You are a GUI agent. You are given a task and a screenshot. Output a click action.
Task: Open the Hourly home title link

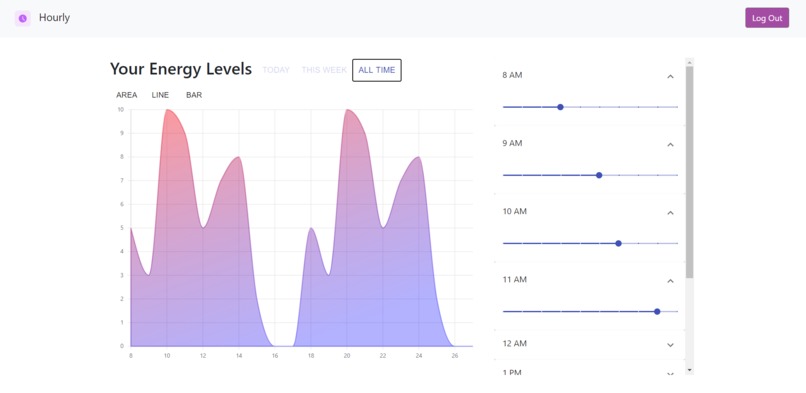(54, 18)
